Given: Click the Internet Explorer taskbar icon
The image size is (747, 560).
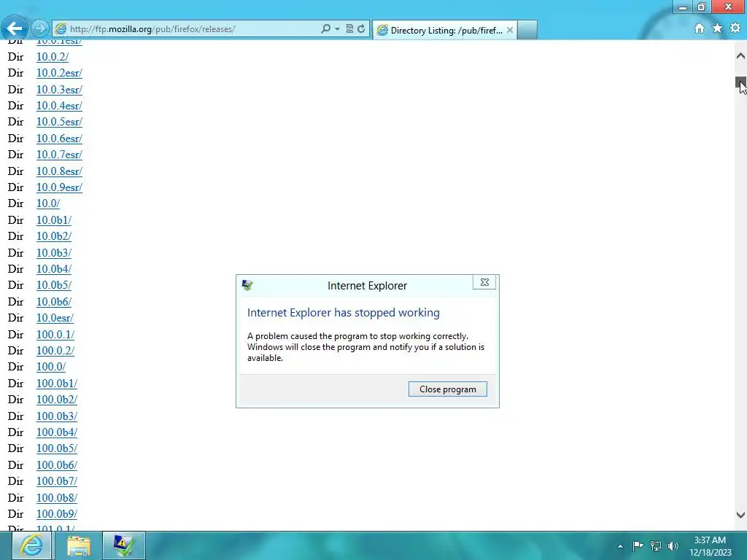Looking at the screenshot, I should 31,545.
